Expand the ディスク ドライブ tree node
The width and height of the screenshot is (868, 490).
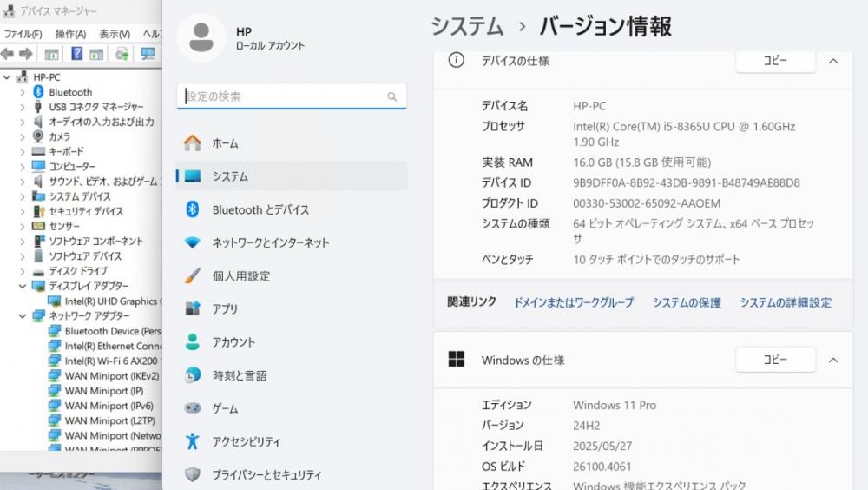coord(23,272)
